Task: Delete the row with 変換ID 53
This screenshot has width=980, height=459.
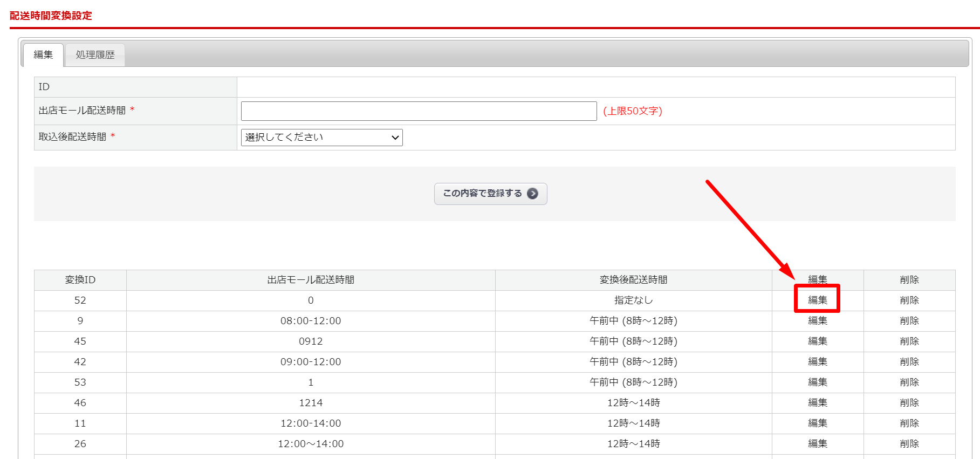Action: point(909,382)
